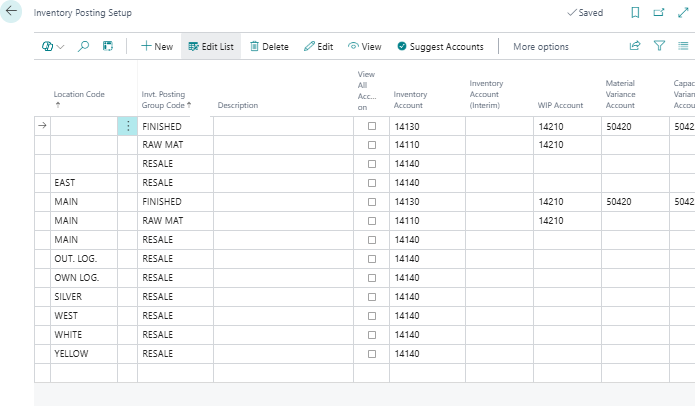Open the Analyze mode icon left of New

108,46
